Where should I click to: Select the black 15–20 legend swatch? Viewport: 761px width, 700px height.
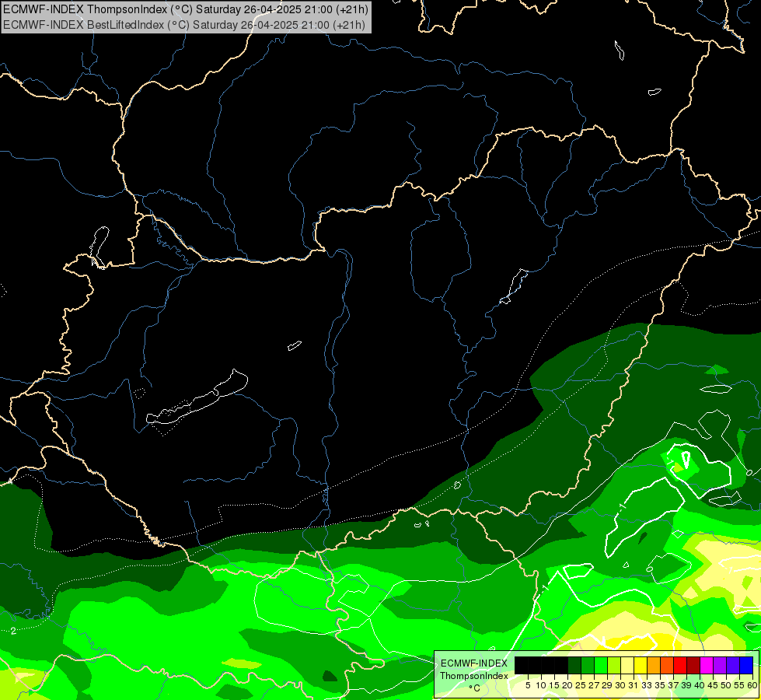[561, 665]
